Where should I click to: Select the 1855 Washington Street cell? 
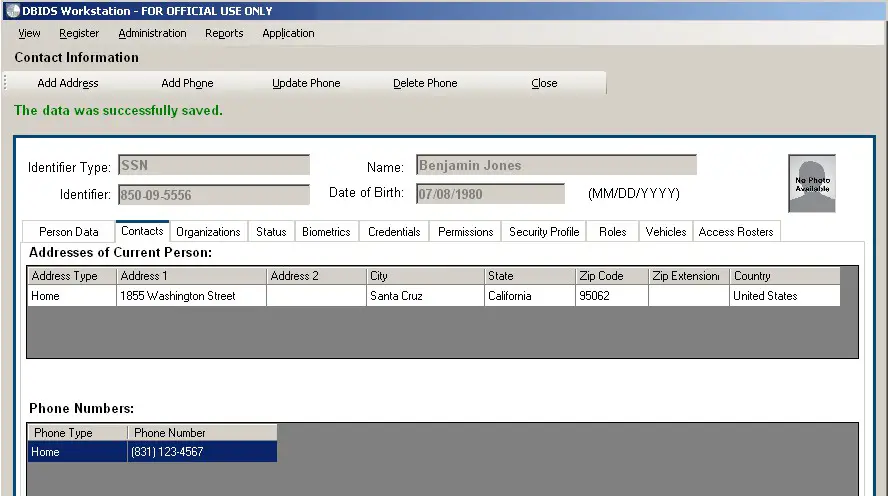pyautogui.click(x=191, y=296)
